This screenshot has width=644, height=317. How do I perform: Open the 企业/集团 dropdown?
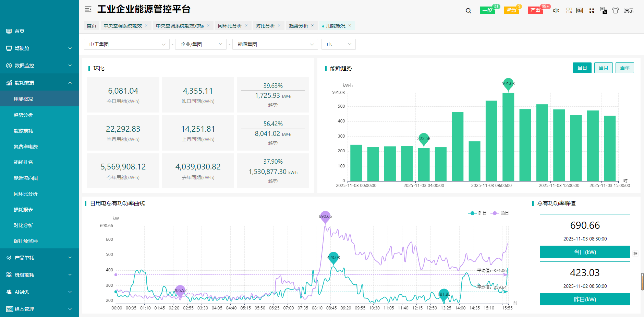201,44
